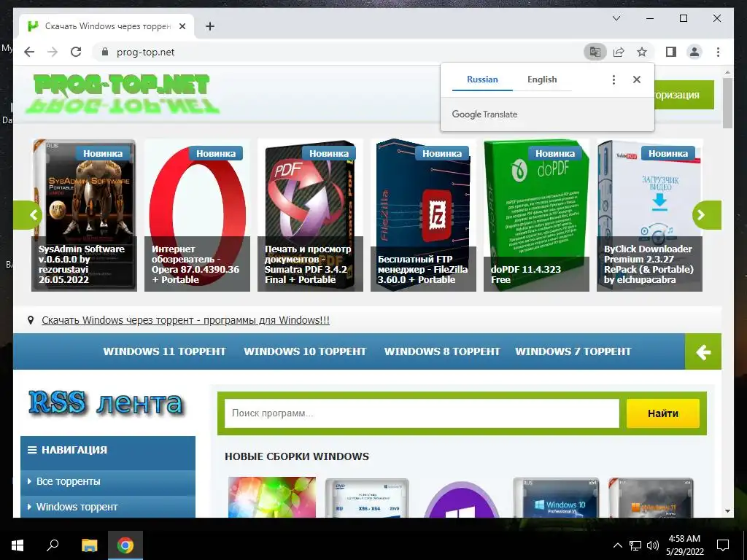This screenshot has height=560, width=747.
Task: Click the green авторизация button
Action: (684, 95)
